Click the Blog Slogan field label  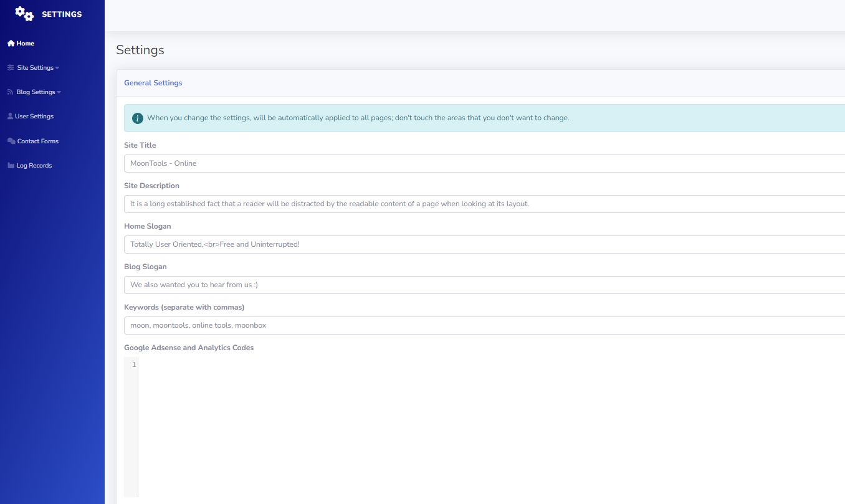[x=145, y=267]
